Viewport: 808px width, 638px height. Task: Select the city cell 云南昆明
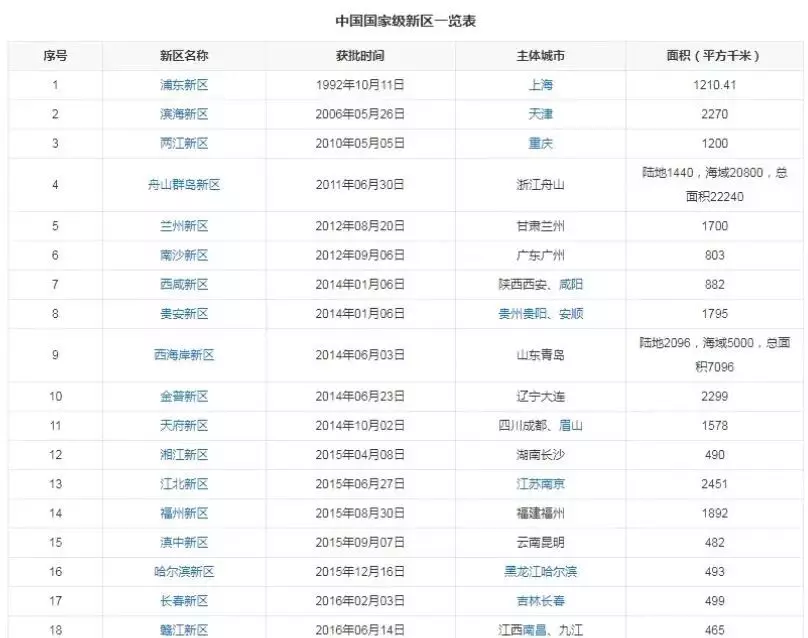click(x=541, y=543)
